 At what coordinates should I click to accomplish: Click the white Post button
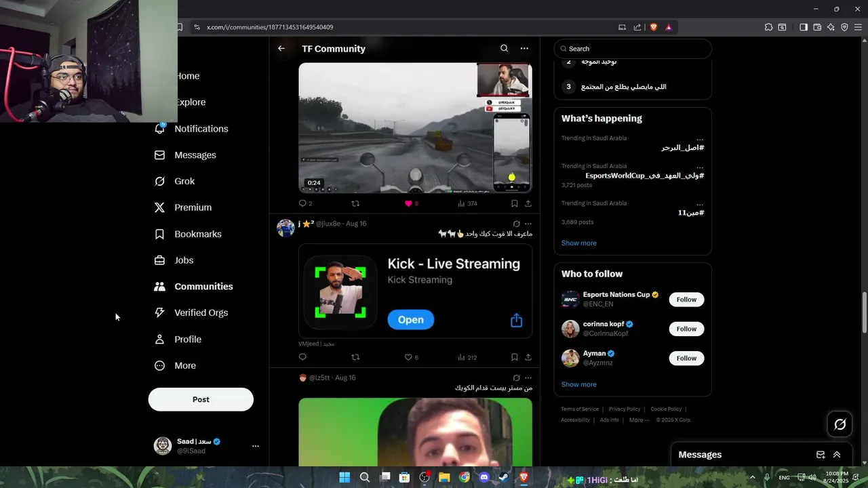click(201, 400)
